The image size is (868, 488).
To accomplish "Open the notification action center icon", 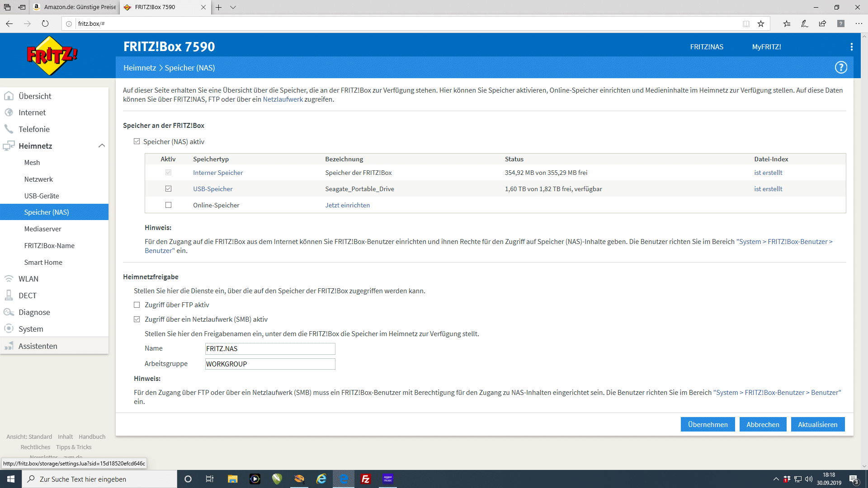I will (x=854, y=479).
